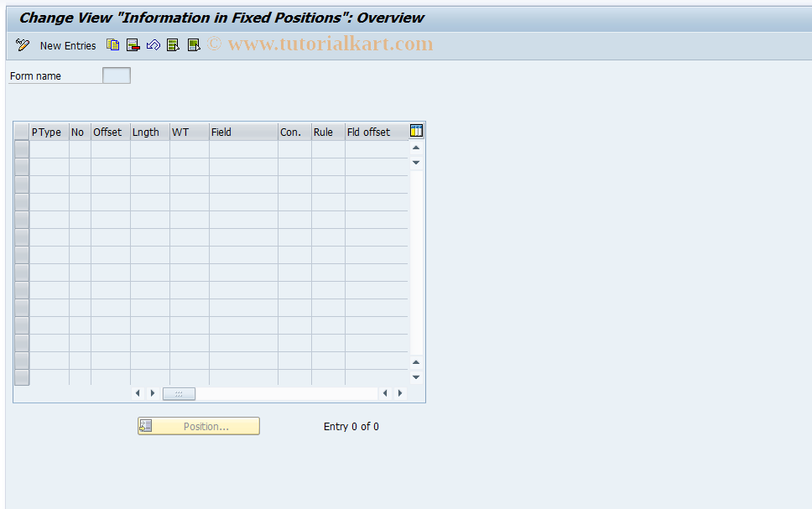Click the Position... button

pos(199,426)
